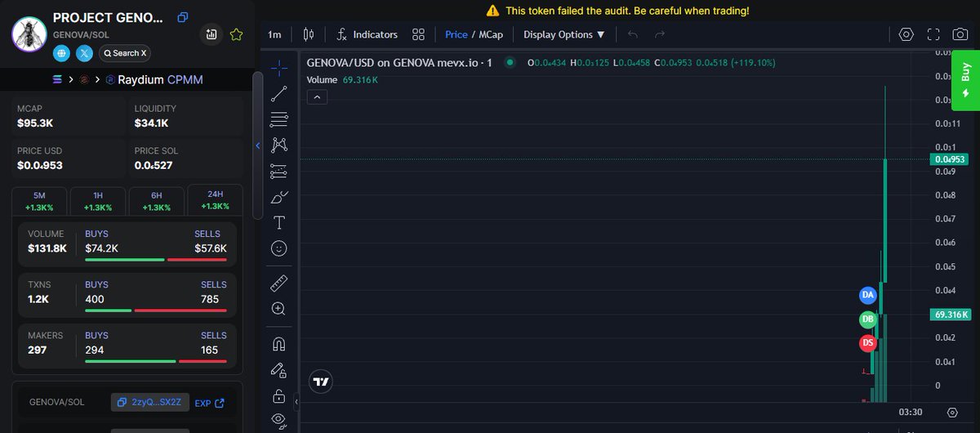980x433 pixels.
Task: Open the token website globe icon
Action: (62, 53)
